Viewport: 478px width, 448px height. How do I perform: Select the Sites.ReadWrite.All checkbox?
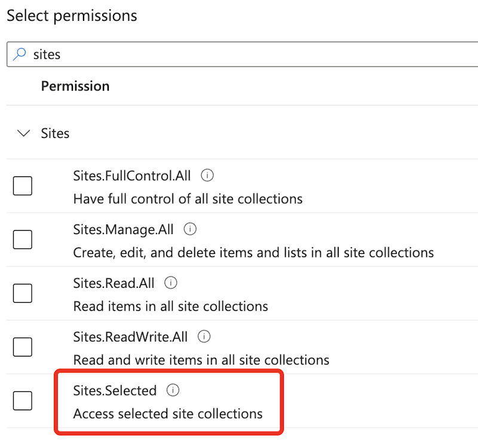(23, 347)
